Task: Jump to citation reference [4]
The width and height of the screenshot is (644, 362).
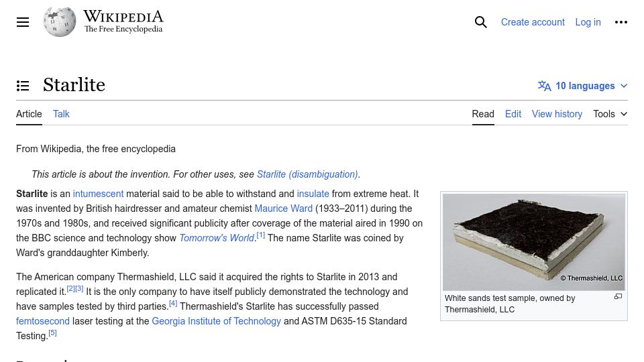Action: click(173, 303)
